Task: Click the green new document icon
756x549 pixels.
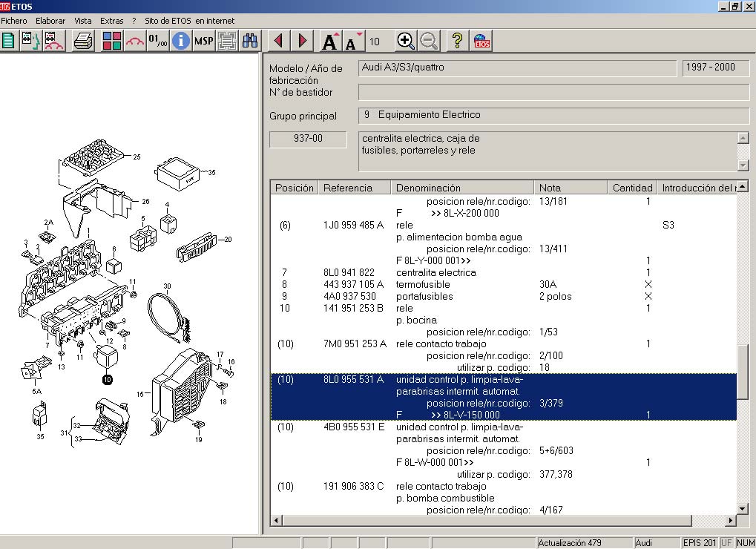Action: pyautogui.click(x=9, y=41)
